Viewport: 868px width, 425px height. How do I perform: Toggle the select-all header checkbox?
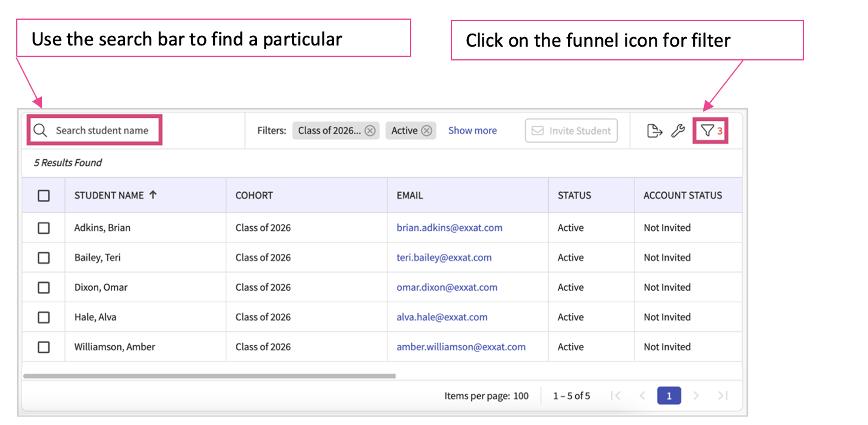[44, 196]
